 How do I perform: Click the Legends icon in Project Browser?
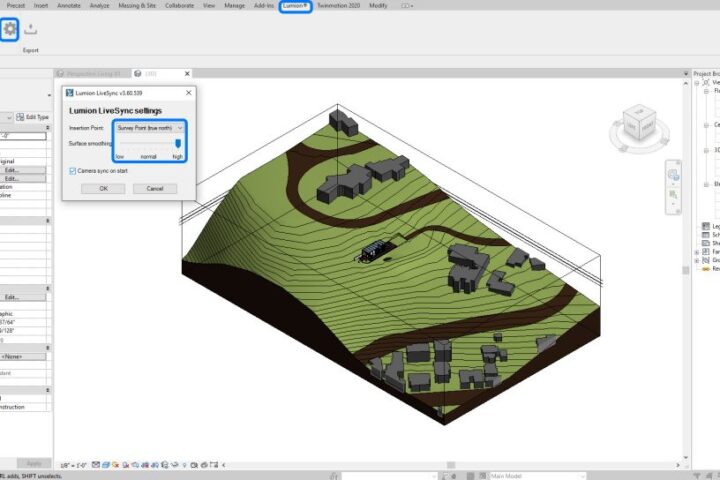(706, 226)
